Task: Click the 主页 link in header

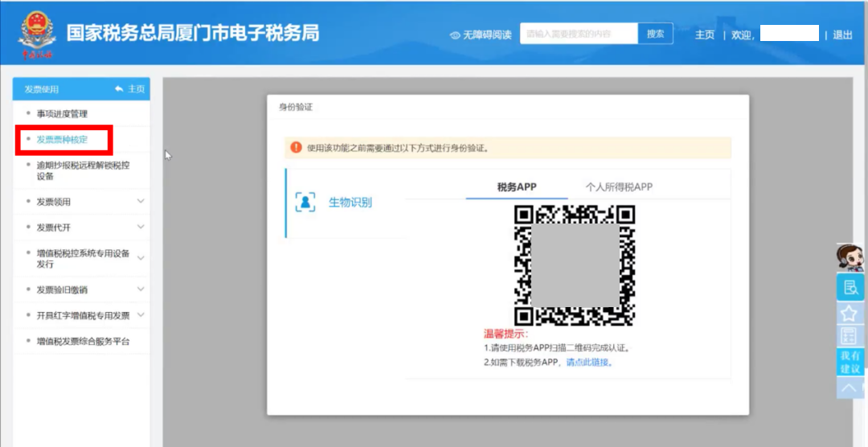Action: point(705,35)
